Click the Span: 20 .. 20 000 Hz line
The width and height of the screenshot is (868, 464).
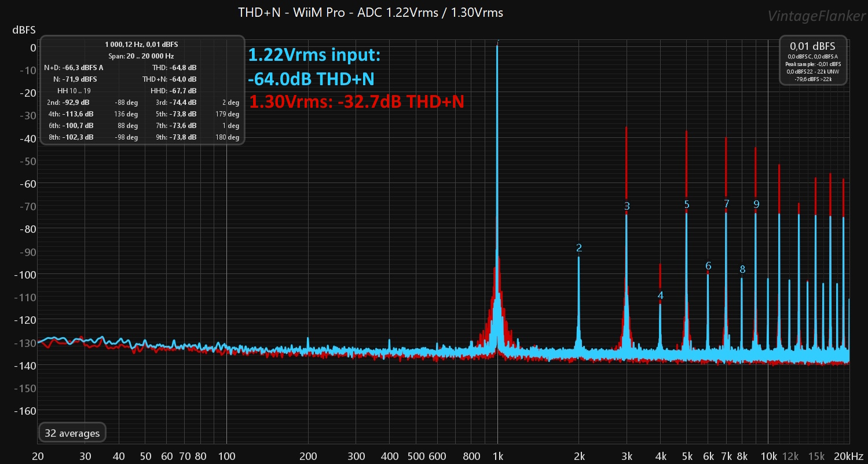tap(142, 56)
